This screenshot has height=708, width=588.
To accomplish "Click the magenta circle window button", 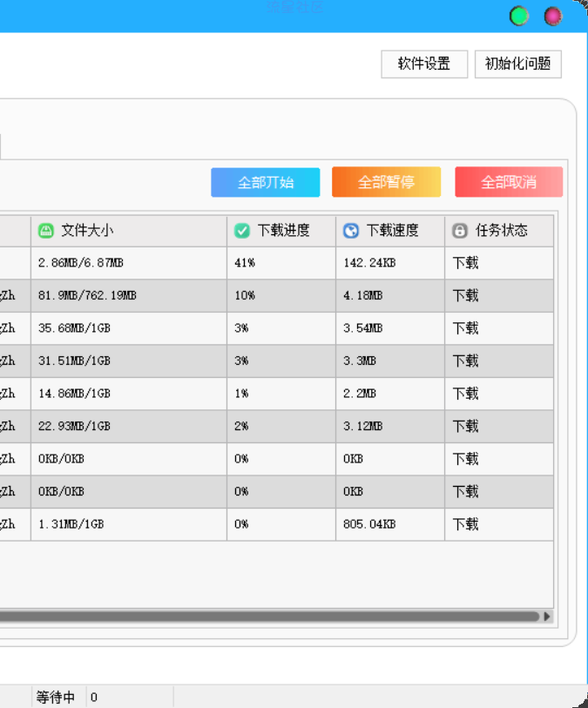I will click(x=553, y=17).
